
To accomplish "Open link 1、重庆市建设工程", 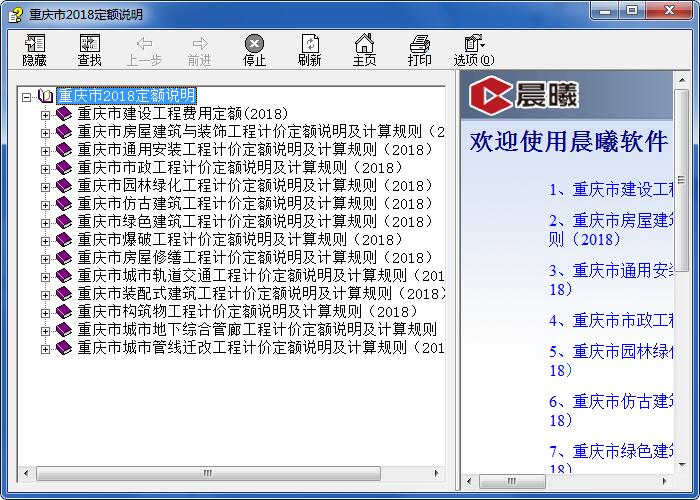I will (x=611, y=190).
